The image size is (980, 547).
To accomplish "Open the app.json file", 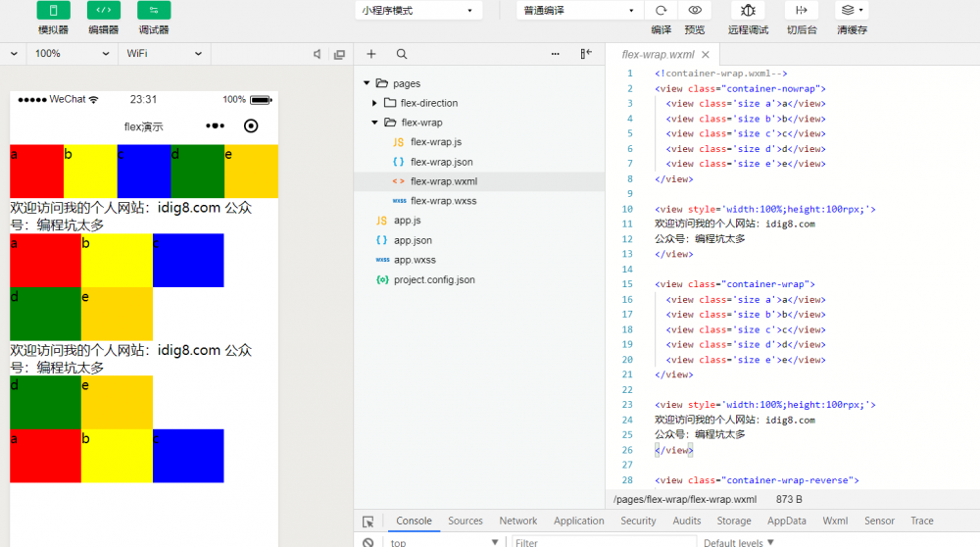I will point(413,240).
